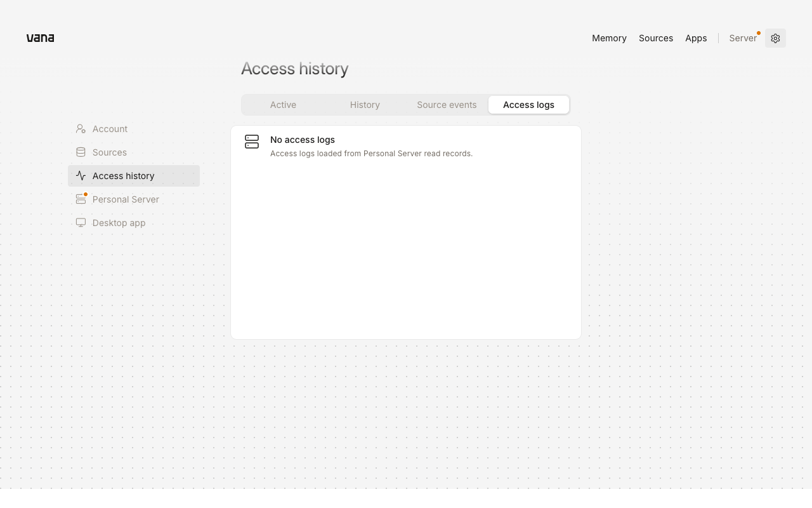The width and height of the screenshot is (812, 508).
Task: Click the No access logs text
Action: tap(303, 140)
